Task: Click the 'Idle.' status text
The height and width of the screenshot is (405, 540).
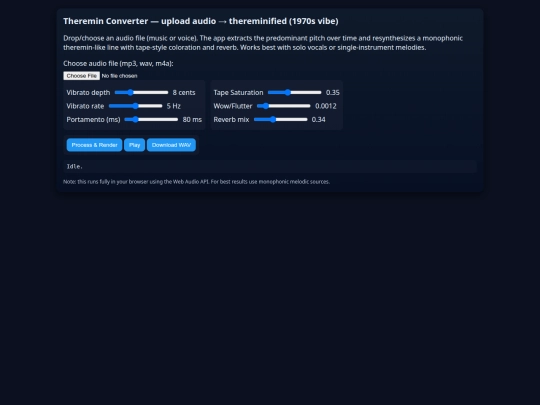Action: [x=75, y=166]
